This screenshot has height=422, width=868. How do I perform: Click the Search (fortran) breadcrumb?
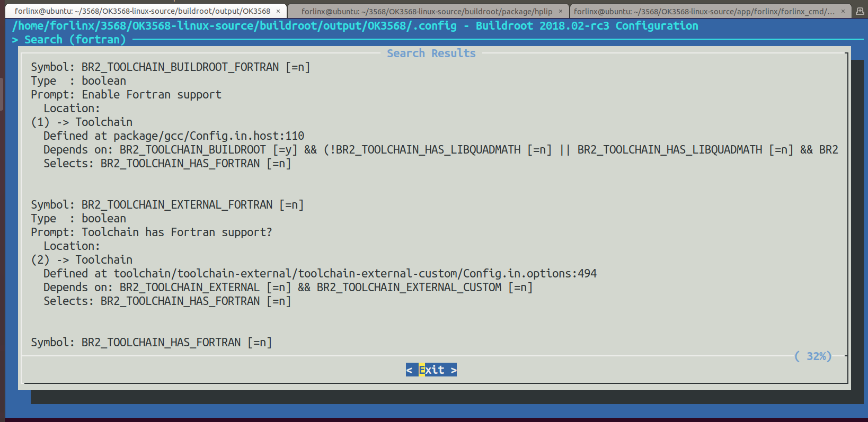[x=74, y=40]
